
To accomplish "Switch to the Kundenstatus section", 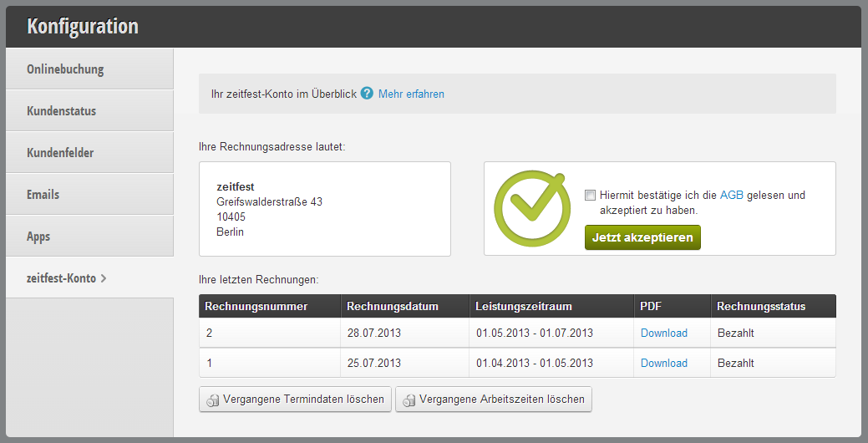I will point(89,110).
